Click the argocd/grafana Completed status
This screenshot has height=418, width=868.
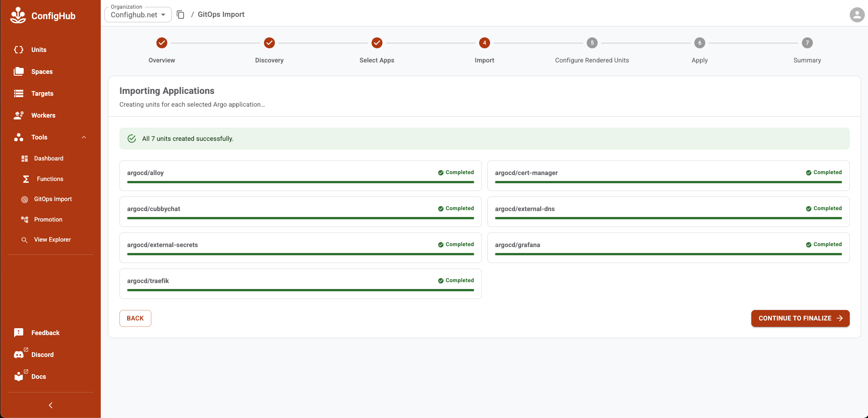tap(824, 244)
